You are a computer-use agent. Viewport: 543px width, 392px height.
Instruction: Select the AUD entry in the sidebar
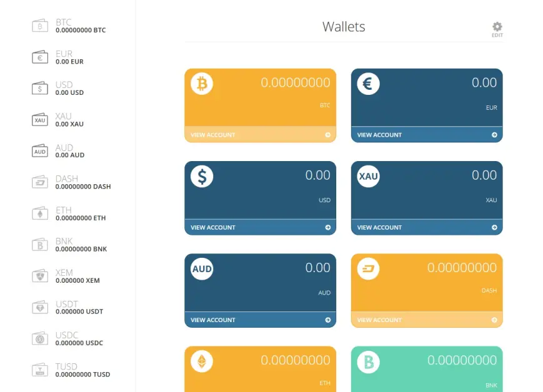point(58,151)
